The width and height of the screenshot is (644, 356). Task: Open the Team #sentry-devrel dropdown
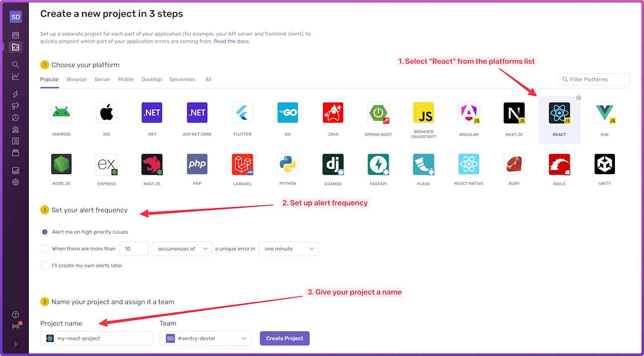205,338
